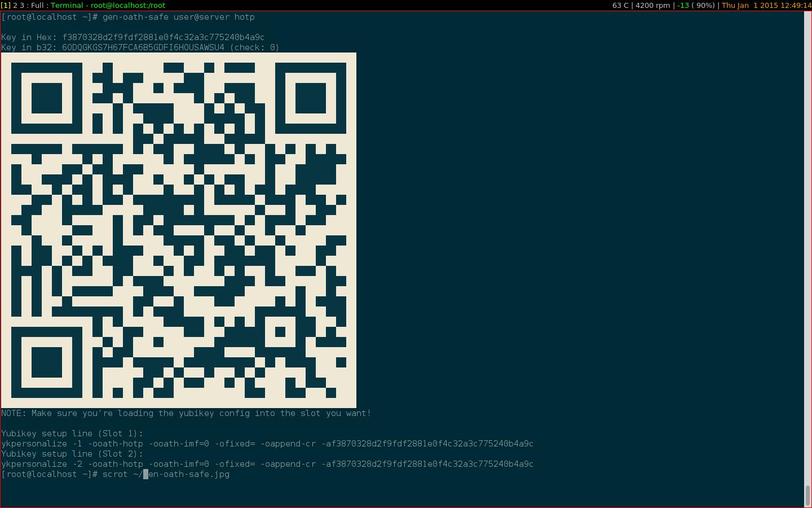The height and width of the screenshot is (508, 812).
Task: Switch to workspace 2 tag
Action: (x=15, y=5)
